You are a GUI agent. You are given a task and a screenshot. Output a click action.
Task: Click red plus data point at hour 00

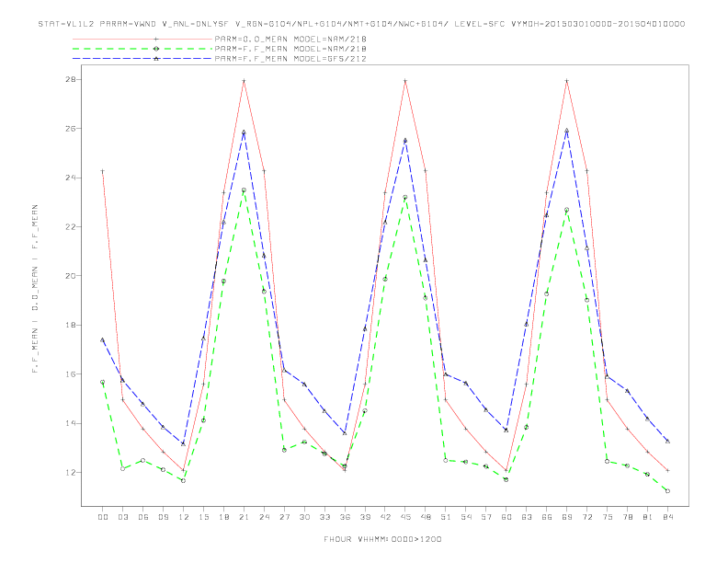pyautogui.click(x=103, y=171)
